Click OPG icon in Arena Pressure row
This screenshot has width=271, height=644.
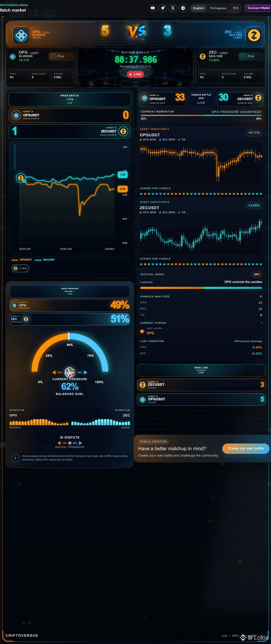click(15, 305)
